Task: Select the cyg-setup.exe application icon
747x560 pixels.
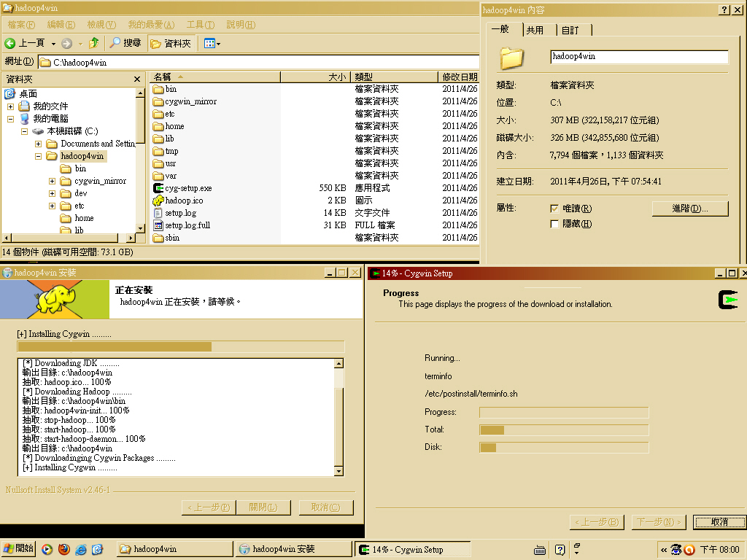Action: click(158, 188)
